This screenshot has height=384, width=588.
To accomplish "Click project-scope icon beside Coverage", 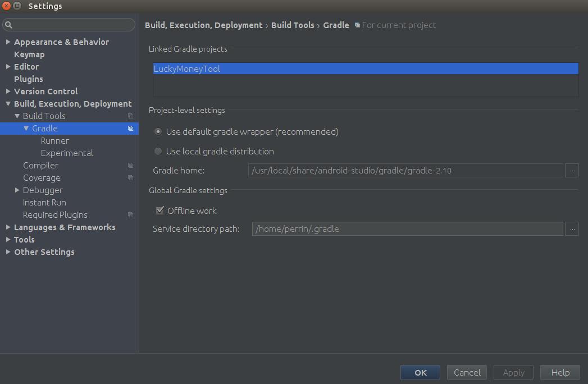I will tap(130, 178).
